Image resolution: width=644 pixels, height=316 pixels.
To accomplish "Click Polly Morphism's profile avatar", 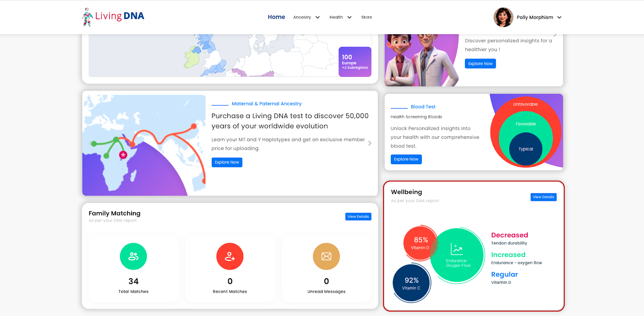I will pyautogui.click(x=503, y=17).
